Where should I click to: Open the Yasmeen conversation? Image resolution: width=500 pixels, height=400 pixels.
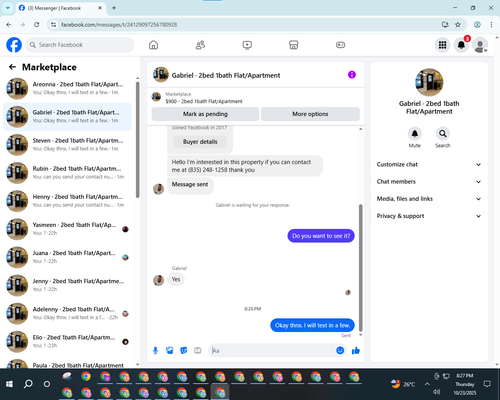pos(67,229)
